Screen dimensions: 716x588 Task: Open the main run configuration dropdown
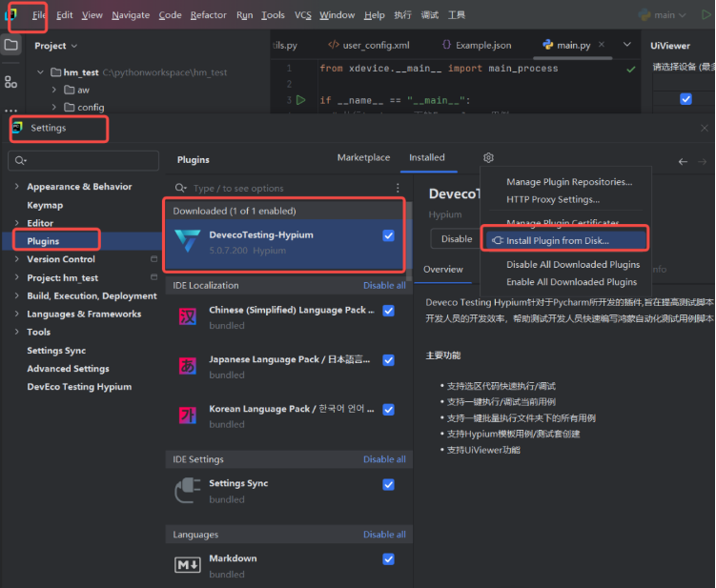coord(662,15)
